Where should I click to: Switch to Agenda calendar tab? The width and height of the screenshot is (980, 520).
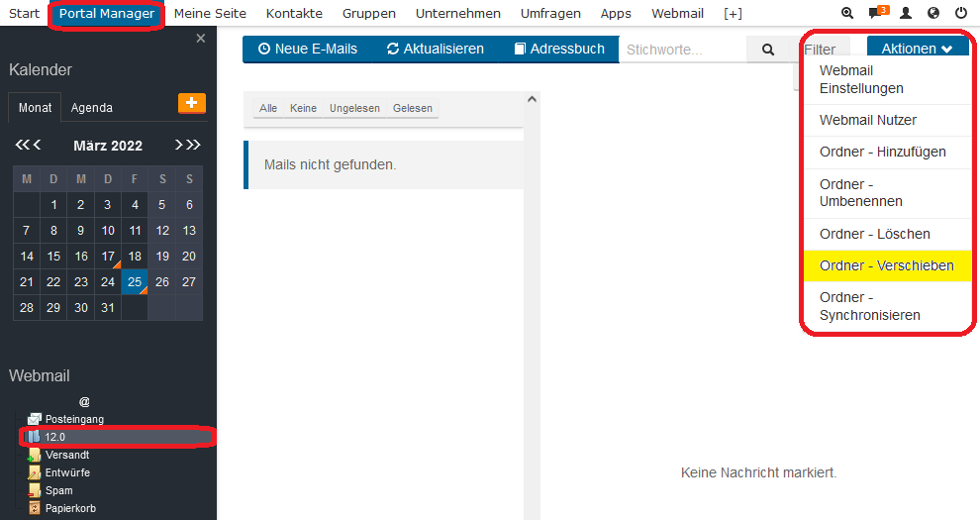click(92, 108)
